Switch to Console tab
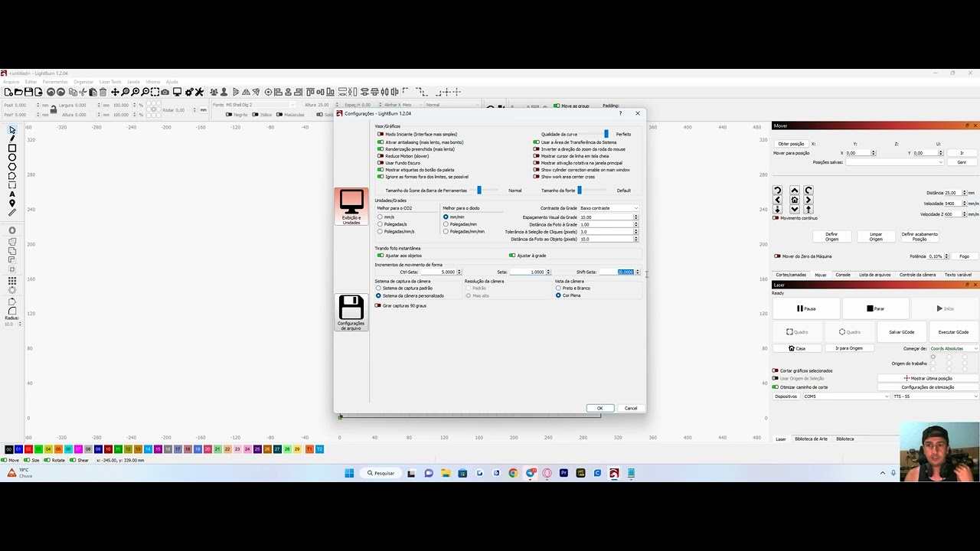980x551 pixels. 843,275
